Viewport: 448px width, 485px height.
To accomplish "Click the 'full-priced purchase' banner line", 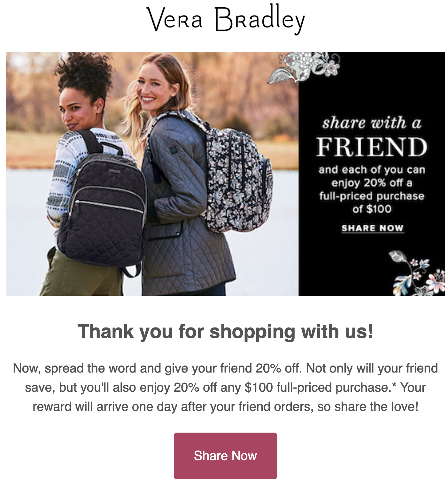I will point(372,196).
